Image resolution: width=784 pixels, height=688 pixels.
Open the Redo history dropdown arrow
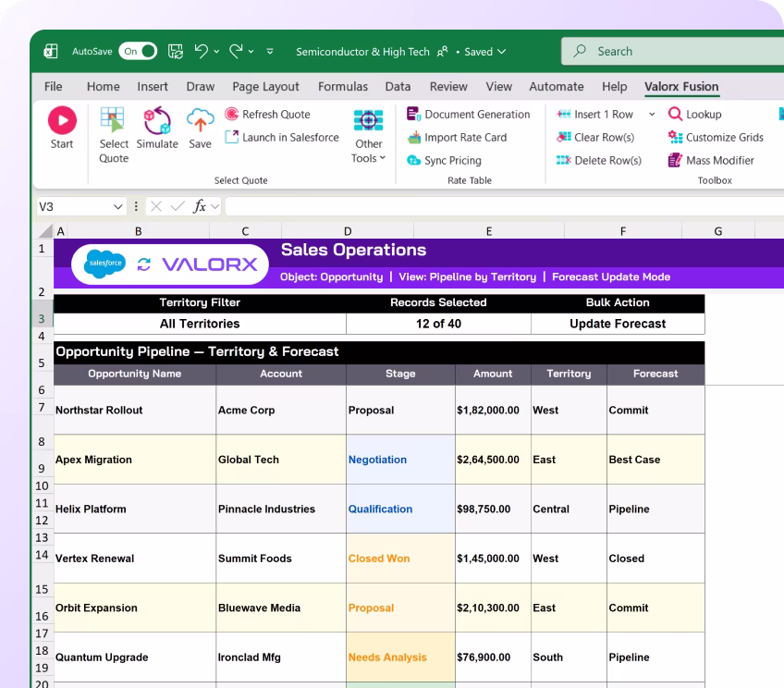(x=251, y=52)
